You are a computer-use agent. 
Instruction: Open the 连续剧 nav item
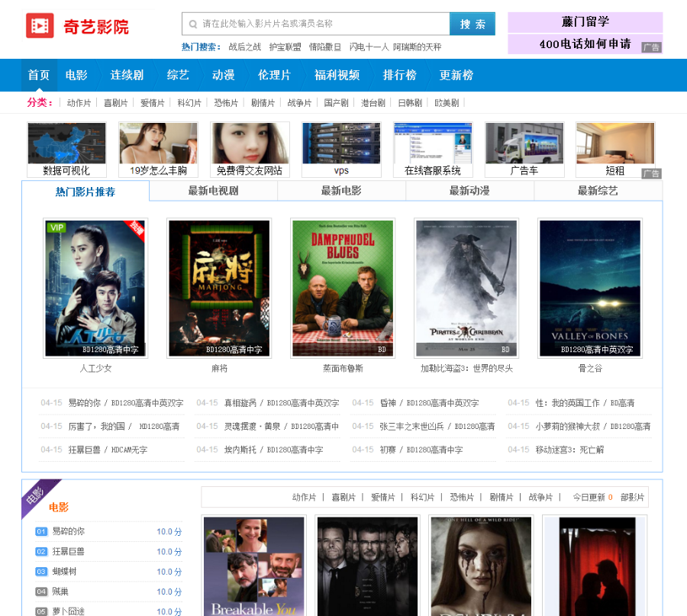click(x=127, y=75)
